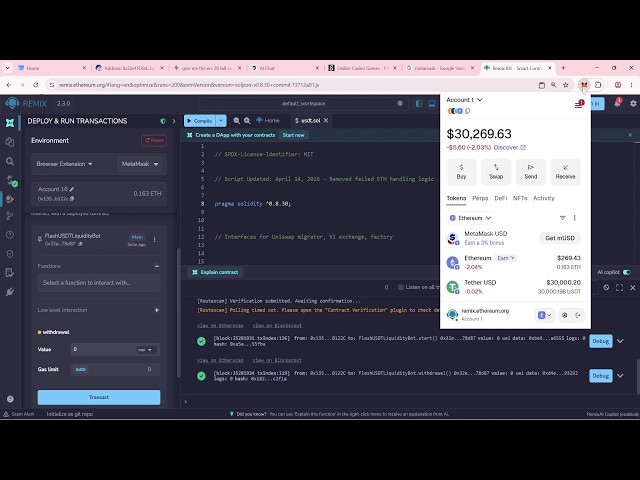Open the Debugger sidebar icon

(x=10, y=235)
